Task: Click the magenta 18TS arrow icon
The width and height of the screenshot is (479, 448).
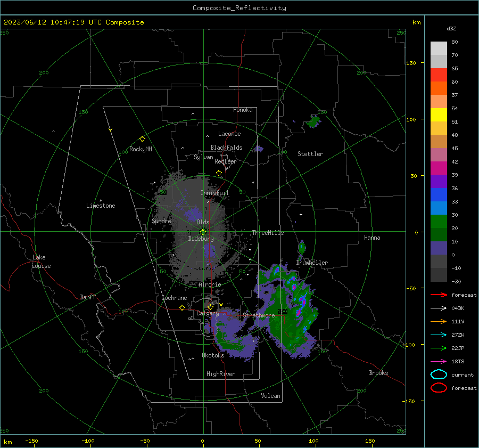Action: point(439,362)
